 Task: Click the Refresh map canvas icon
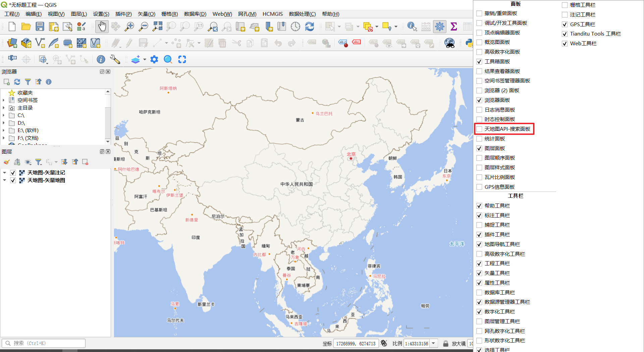309,26
